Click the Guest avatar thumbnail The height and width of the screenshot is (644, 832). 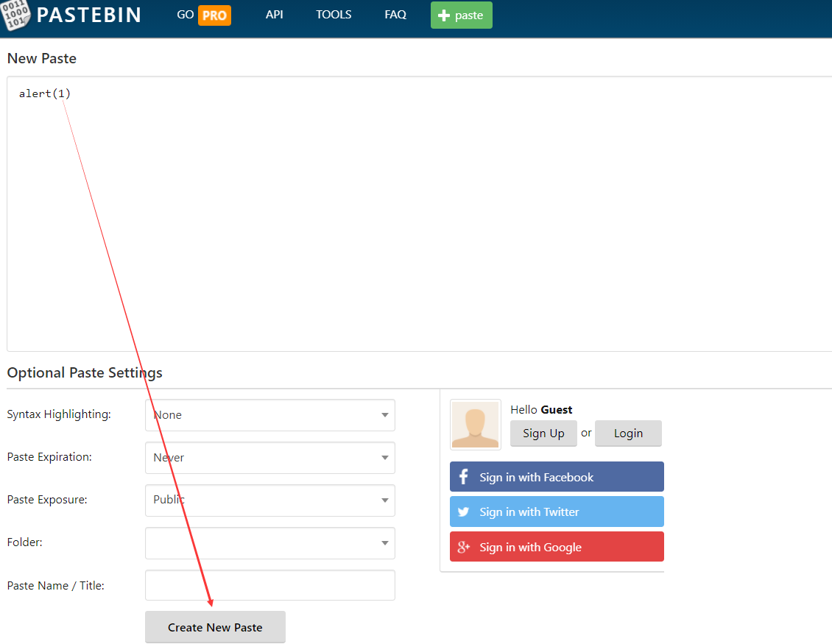click(x=476, y=425)
